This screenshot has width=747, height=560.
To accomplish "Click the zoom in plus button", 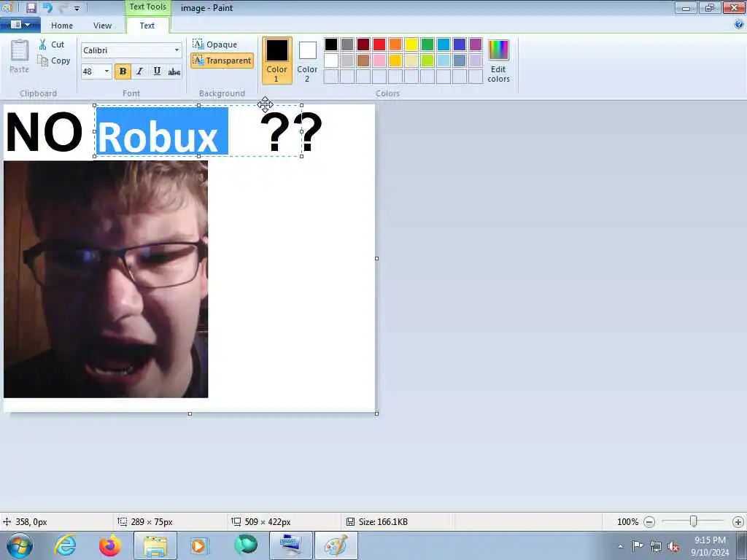I will point(738,522).
